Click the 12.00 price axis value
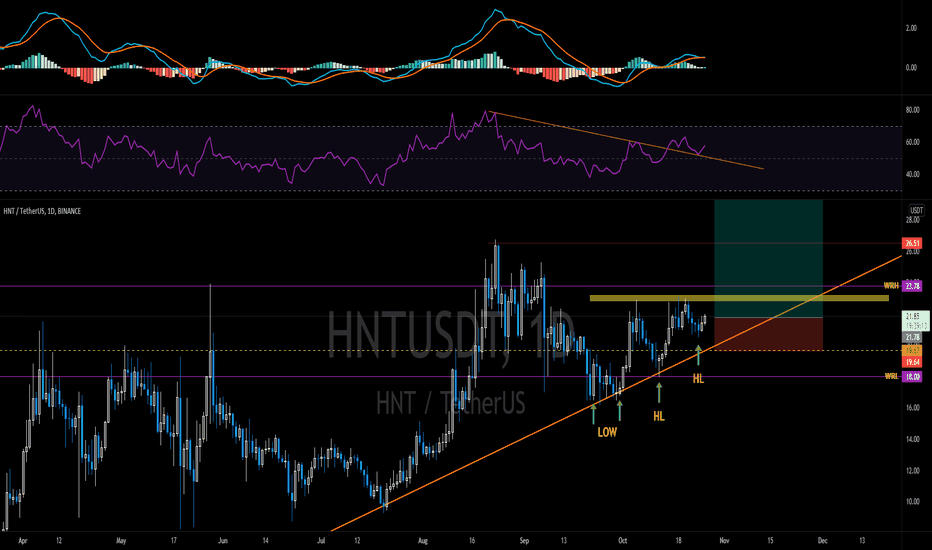Viewport: 932px width, 550px height. click(x=912, y=471)
